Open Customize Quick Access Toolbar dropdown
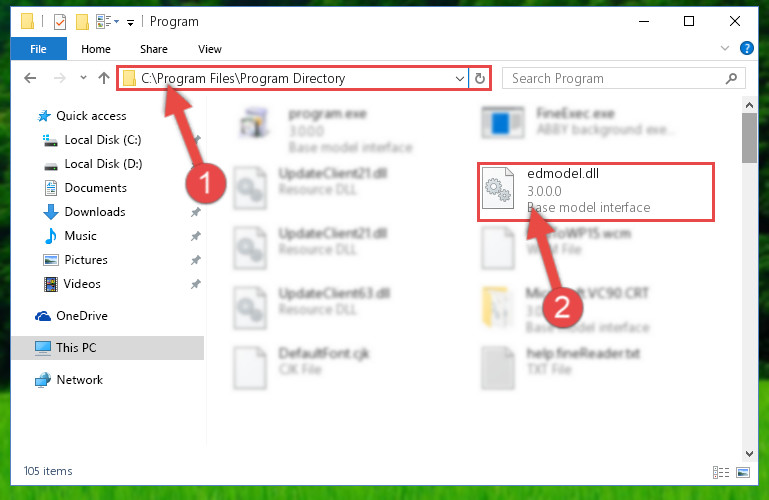This screenshot has width=769, height=500. (x=130, y=23)
